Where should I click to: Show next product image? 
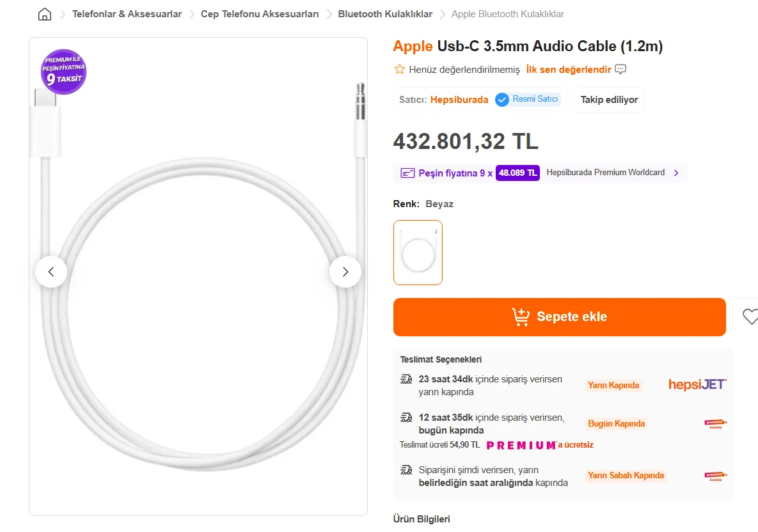click(345, 272)
